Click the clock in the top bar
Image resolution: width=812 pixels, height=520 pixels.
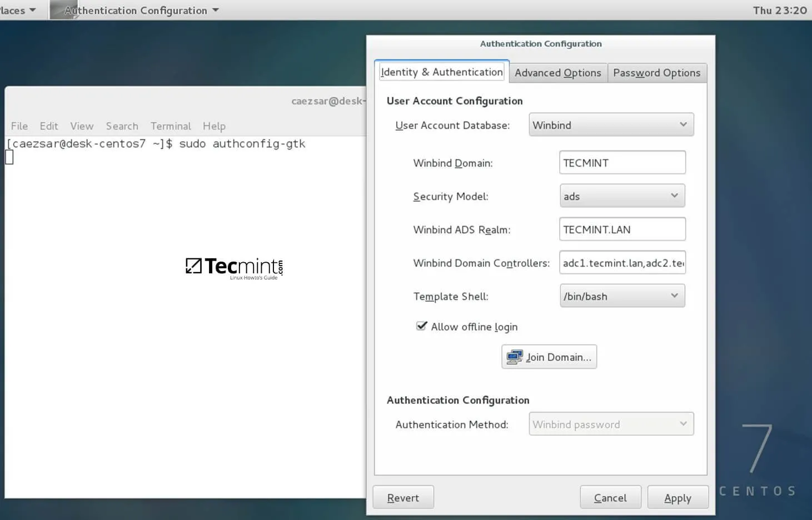(779, 10)
